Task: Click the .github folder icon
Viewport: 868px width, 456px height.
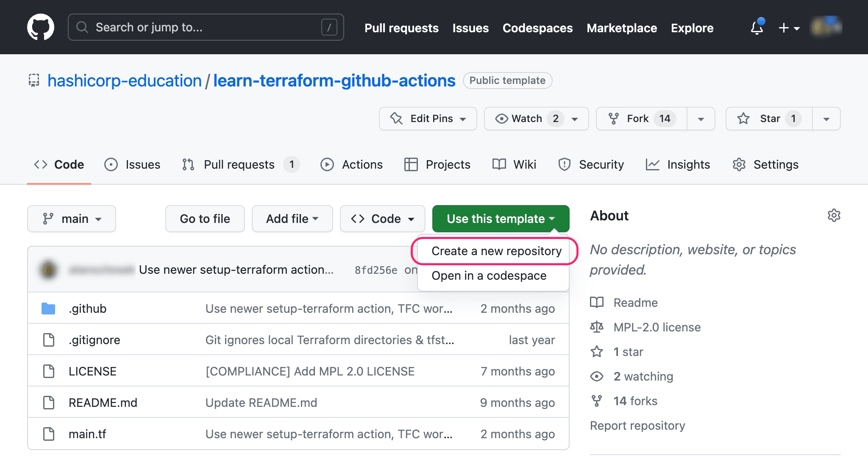Action: pos(48,309)
